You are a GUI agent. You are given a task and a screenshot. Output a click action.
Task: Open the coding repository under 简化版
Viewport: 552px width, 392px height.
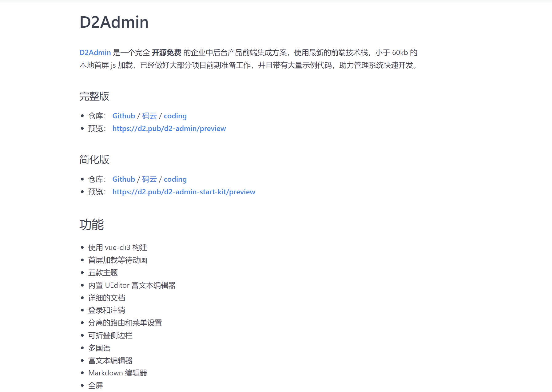point(175,179)
